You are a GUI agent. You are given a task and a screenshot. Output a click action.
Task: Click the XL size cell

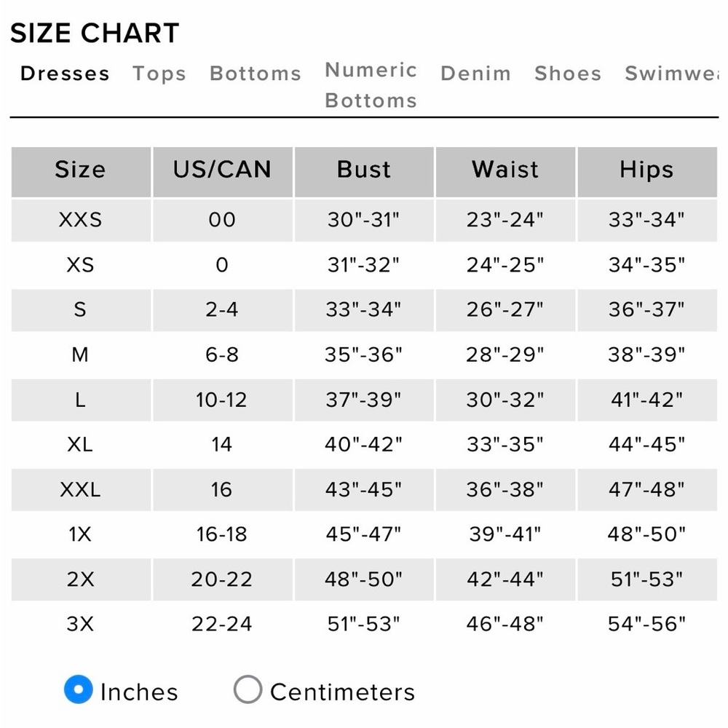(x=81, y=444)
